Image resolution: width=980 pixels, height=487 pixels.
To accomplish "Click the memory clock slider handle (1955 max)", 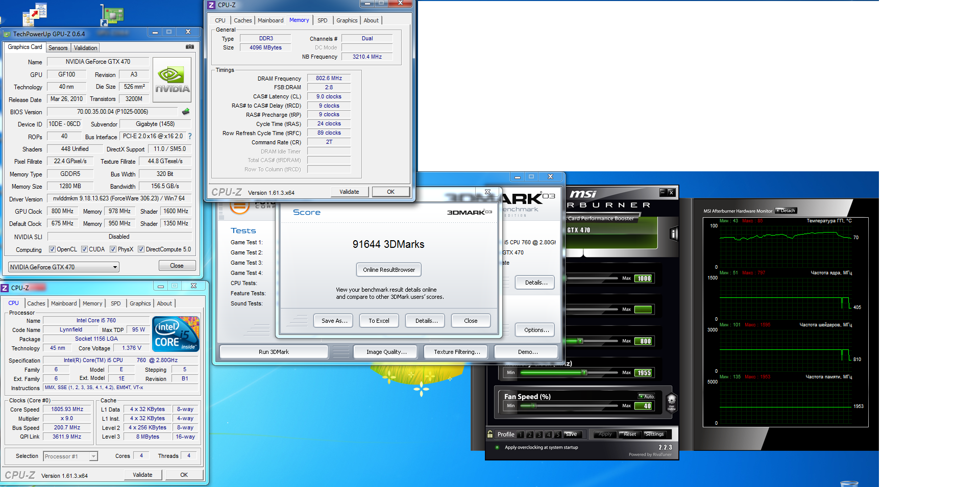I will (584, 373).
